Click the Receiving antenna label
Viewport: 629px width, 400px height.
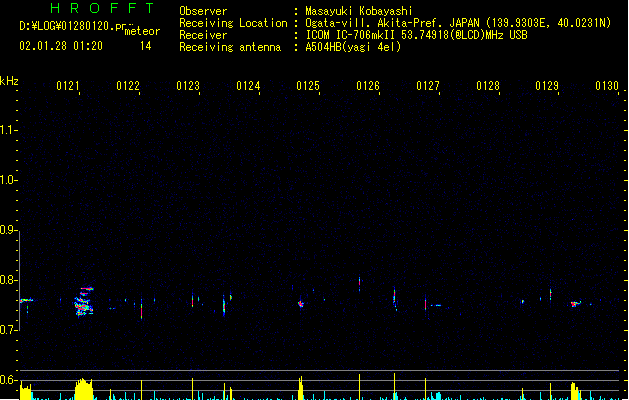pos(230,47)
